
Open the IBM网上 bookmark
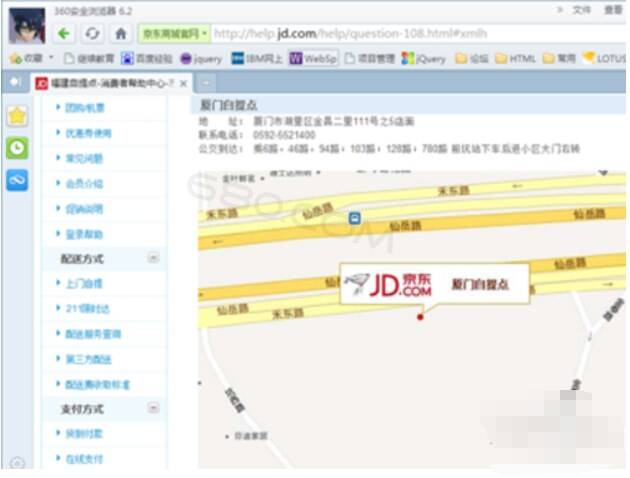pos(257,59)
